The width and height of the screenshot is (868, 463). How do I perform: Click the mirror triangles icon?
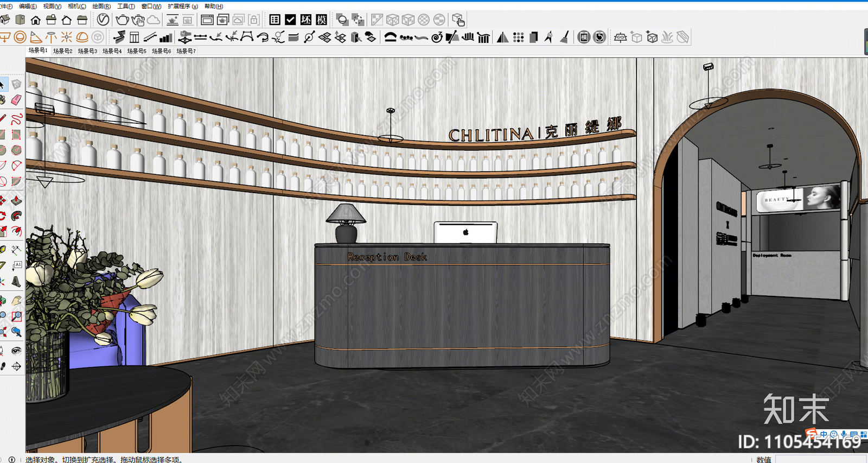[x=503, y=37]
